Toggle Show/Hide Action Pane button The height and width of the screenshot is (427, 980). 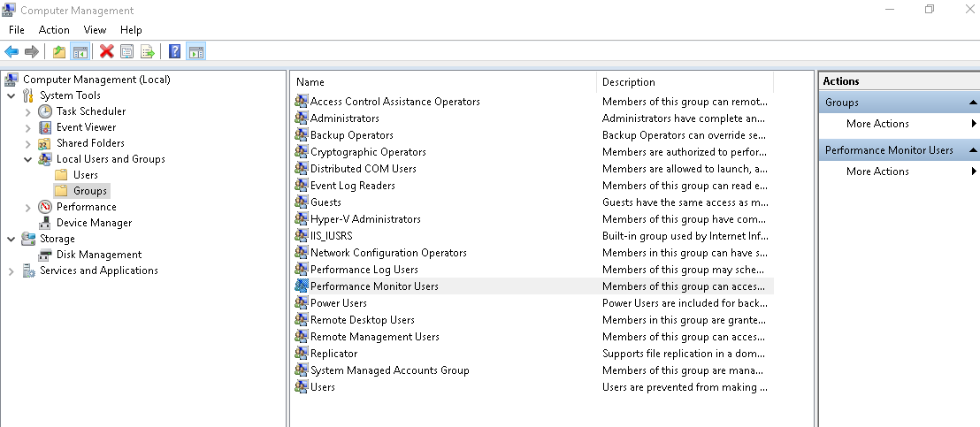[x=195, y=52]
